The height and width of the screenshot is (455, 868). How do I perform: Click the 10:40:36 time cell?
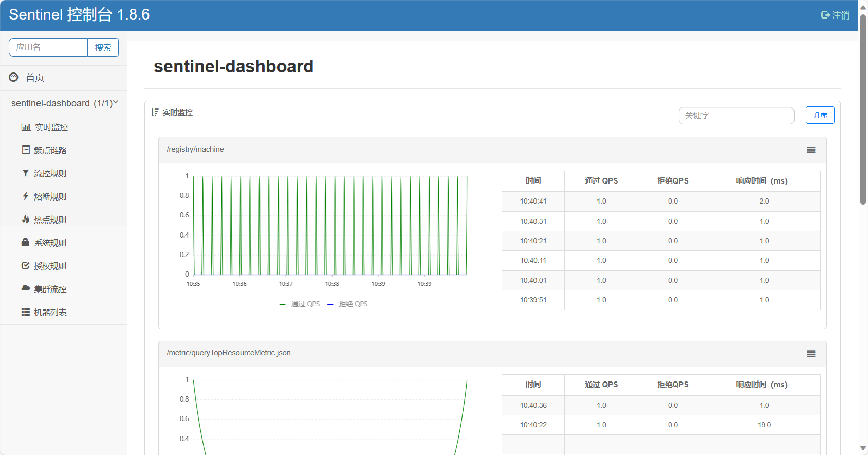(x=533, y=405)
